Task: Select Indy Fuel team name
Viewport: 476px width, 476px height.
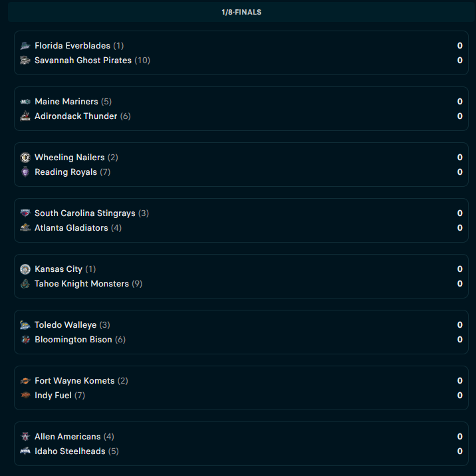Action: (x=53, y=396)
